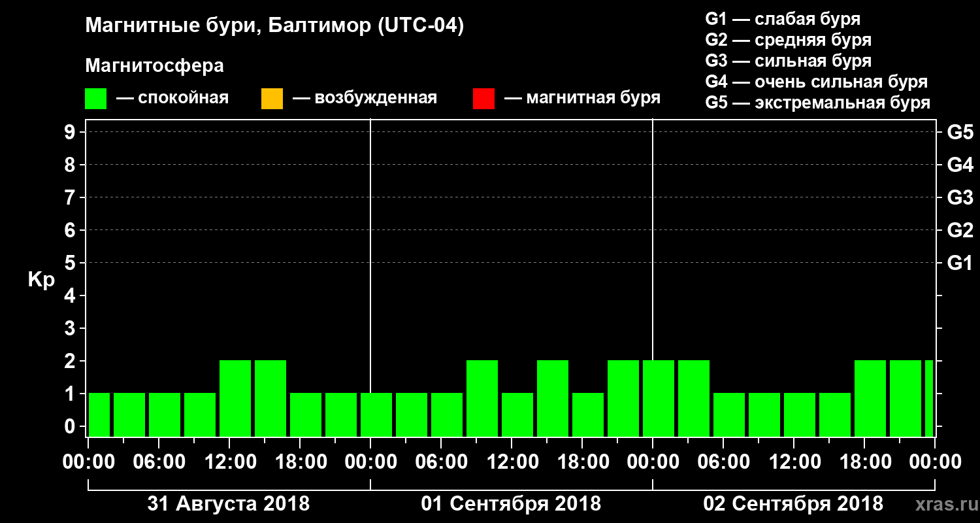This screenshot has height=523, width=980.
Task: Click the first Kp 1 bar at 00:00, 31 August
Action: click(x=99, y=414)
